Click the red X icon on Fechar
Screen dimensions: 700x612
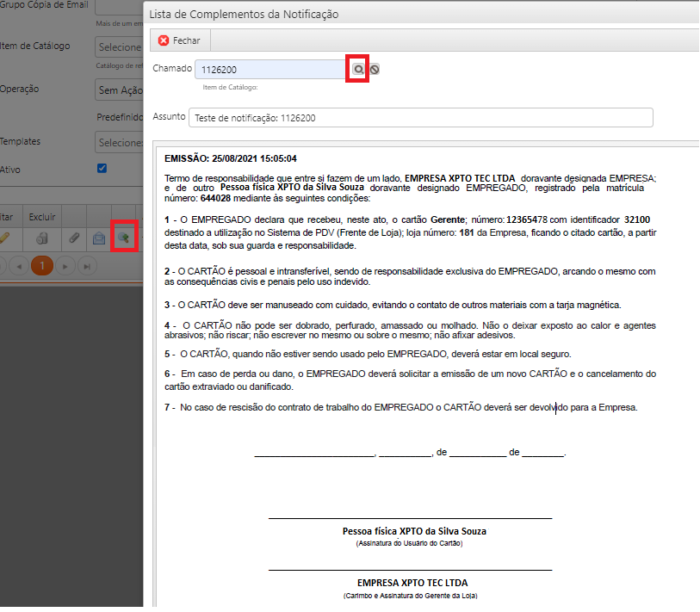(164, 40)
